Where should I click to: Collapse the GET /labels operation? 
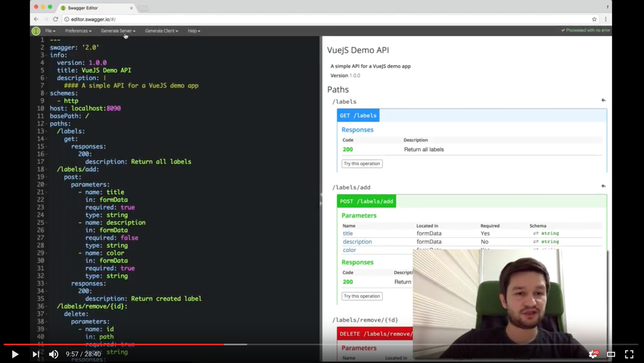pos(358,116)
